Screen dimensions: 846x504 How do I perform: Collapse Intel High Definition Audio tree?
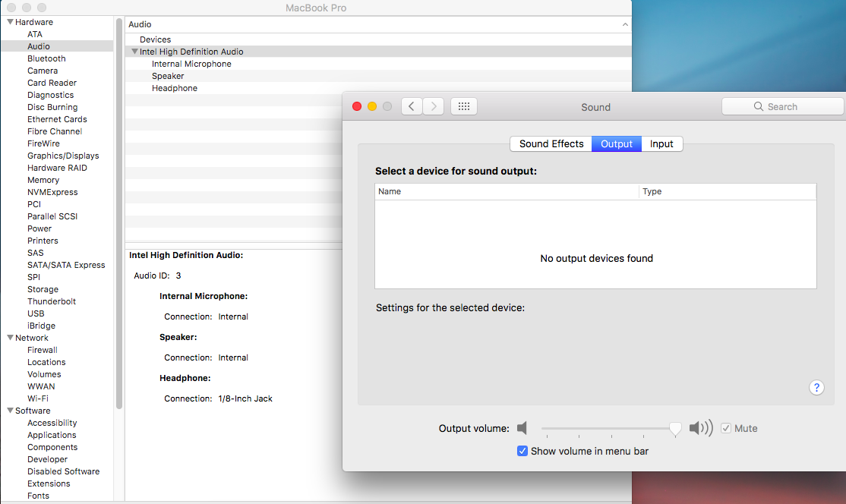[x=134, y=52]
